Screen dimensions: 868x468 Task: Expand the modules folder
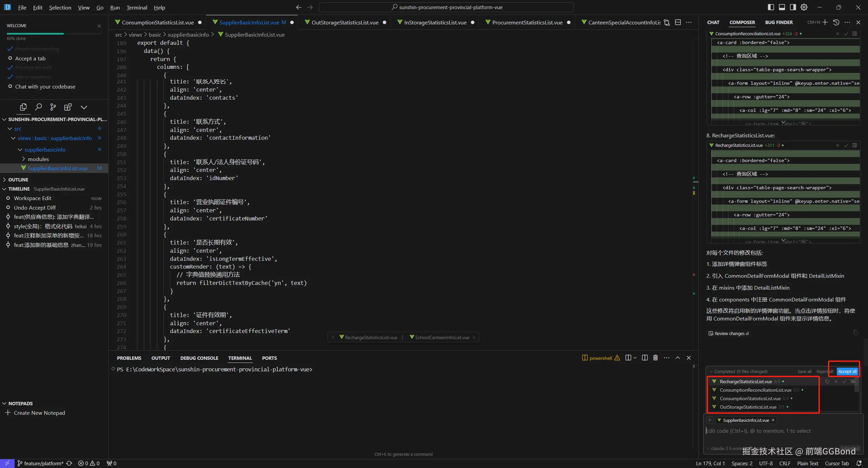[x=38, y=159]
